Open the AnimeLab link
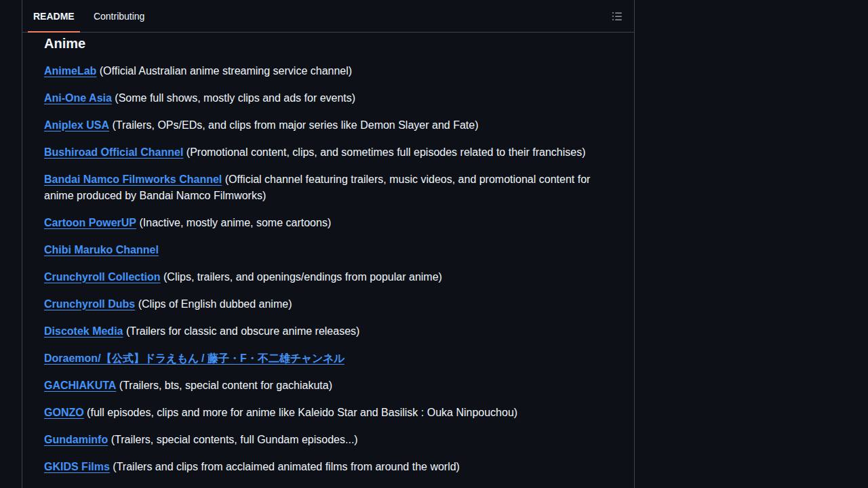The image size is (868, 488). click(70, 71)
